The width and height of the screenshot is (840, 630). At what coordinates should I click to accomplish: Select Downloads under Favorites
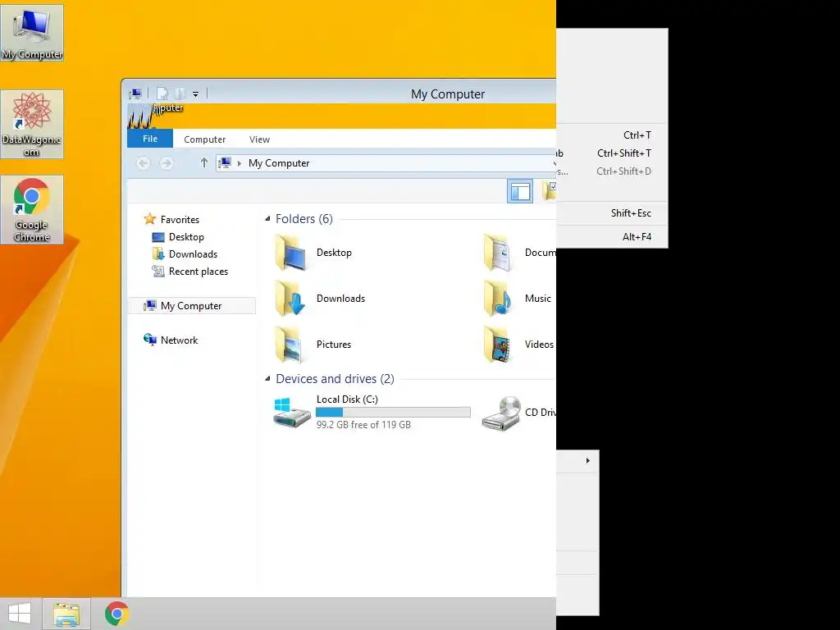coord(193,254)
